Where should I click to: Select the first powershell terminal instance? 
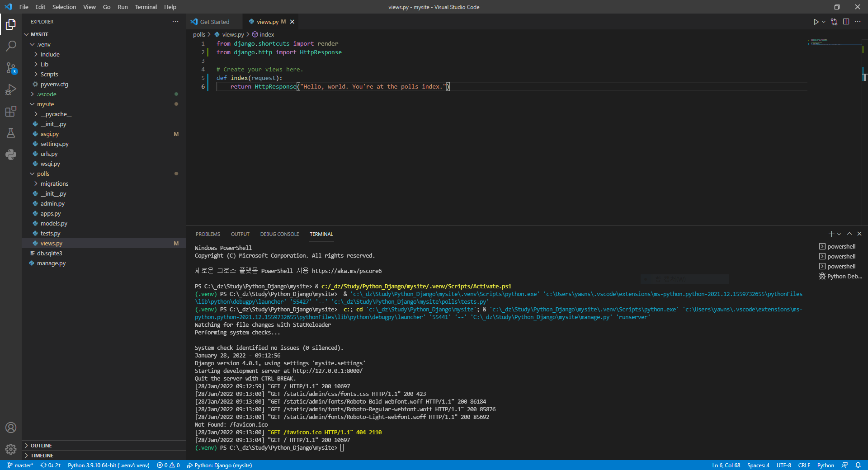click(840, 246)
